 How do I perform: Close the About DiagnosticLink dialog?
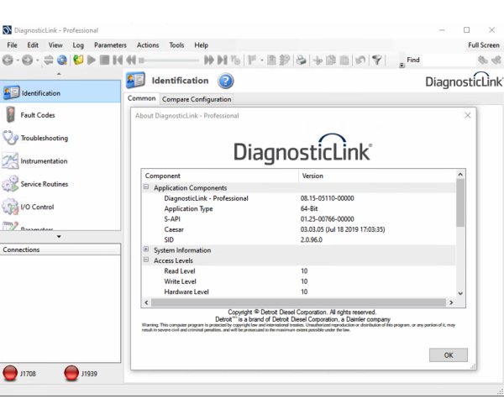point(468,115)
